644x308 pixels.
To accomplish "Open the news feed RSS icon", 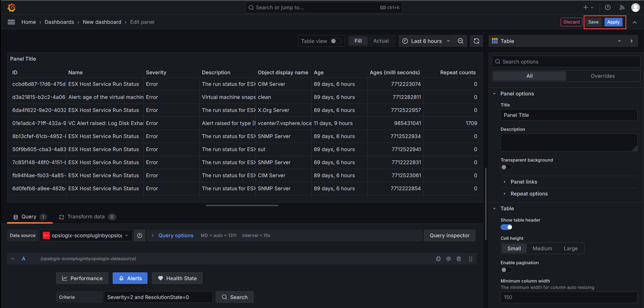I will (x=622, y=8).
